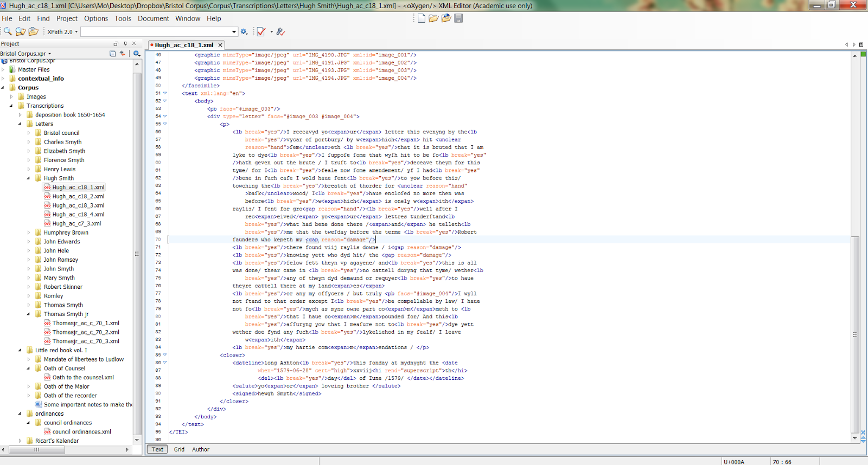This screenshot has height=465, width=868.
Task: Collapse all in Project panel
Action: tap(112, 54)
